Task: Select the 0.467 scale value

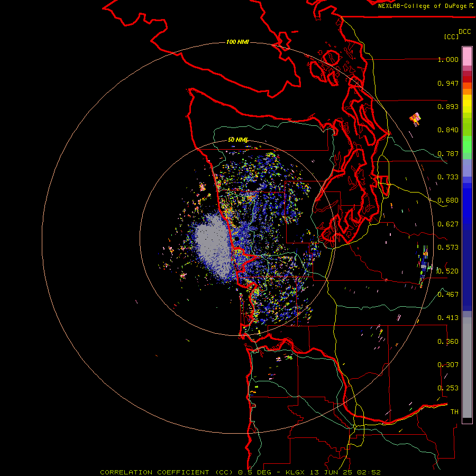Action: (x=448, y=295)
